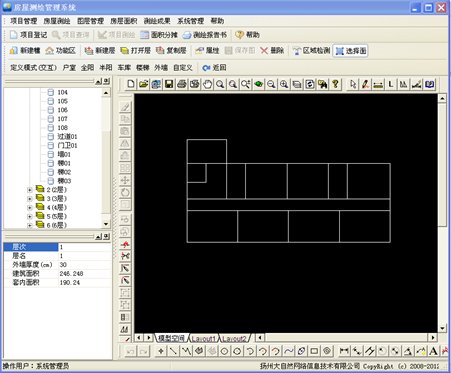Select the pan hand tool
The image size is (451, 373).
pos(207,84)
